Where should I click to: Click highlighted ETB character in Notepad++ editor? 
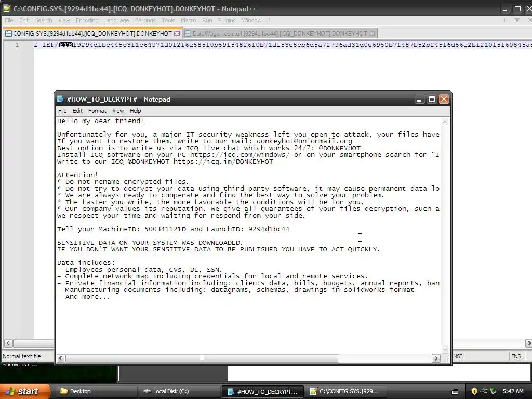(66, 45)
